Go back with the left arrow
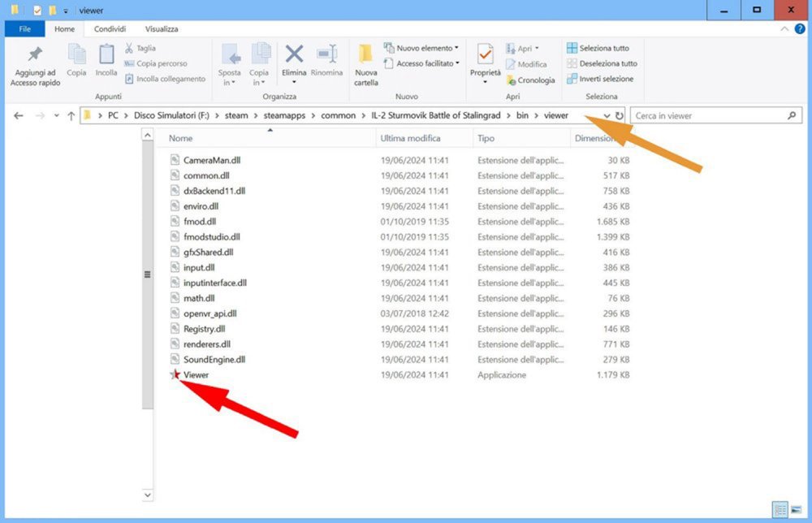The image size is (812, 523). [19, 116]
